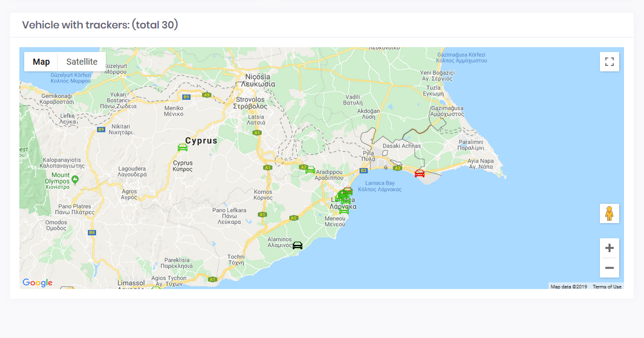Viewport: 644px width, 338px height.
Task: Click the Paralimni label
Action: (470, 145)
